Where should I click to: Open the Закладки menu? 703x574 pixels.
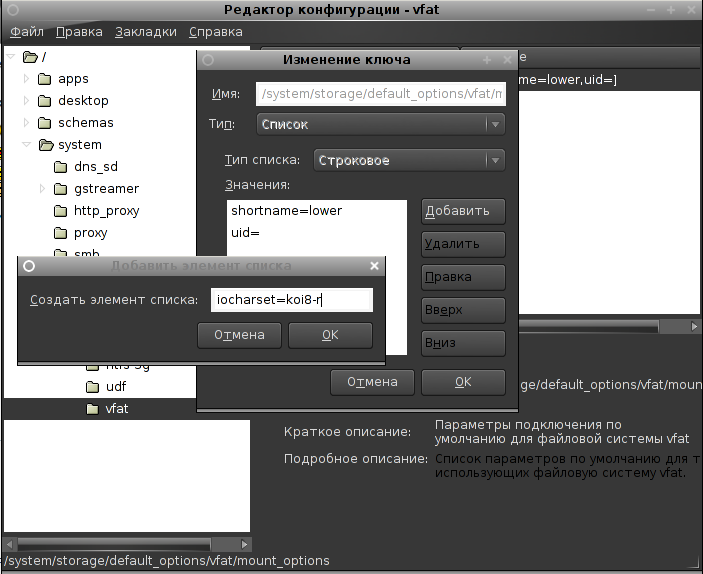coord(146,32)
